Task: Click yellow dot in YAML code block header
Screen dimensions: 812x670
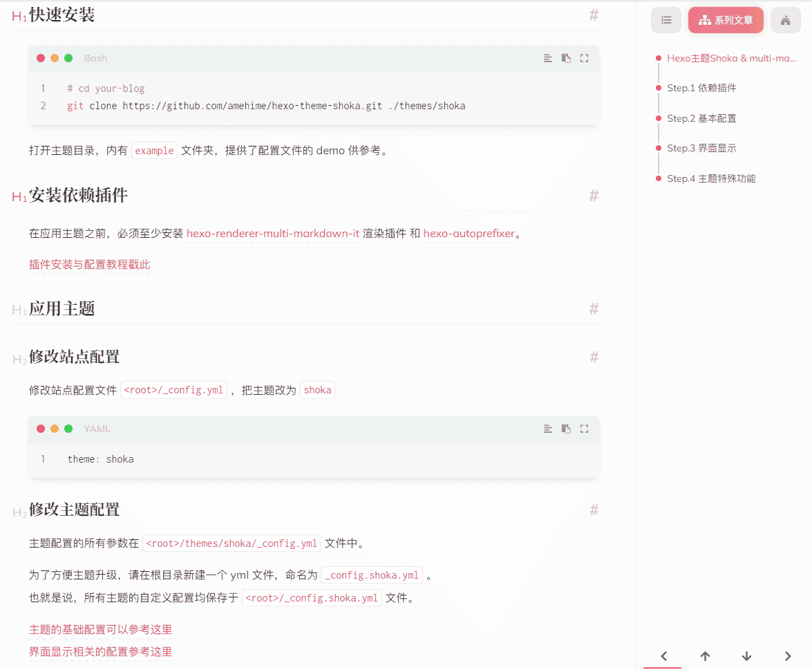Action: click(x=55, y=429)
